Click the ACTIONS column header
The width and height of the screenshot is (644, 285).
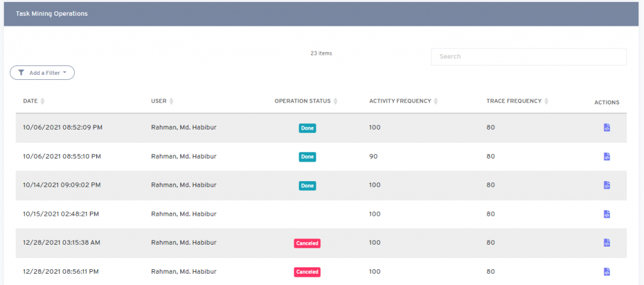pos(607,103)
